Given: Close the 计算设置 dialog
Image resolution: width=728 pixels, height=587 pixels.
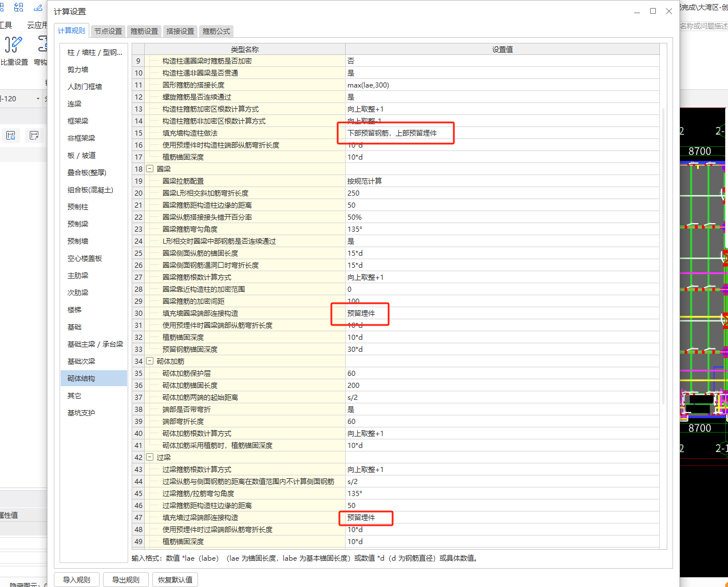Looking at the screenshot, I should pos(669,11).
